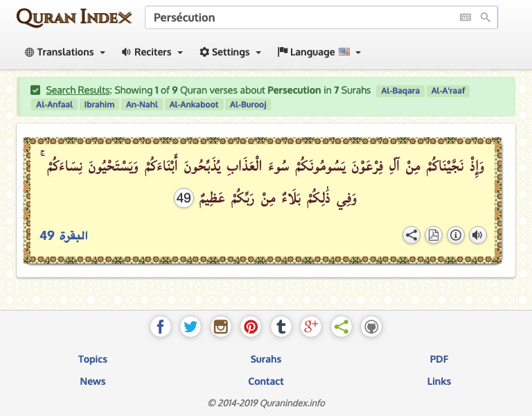Expand the Reciters dropdown

[152, 52]
